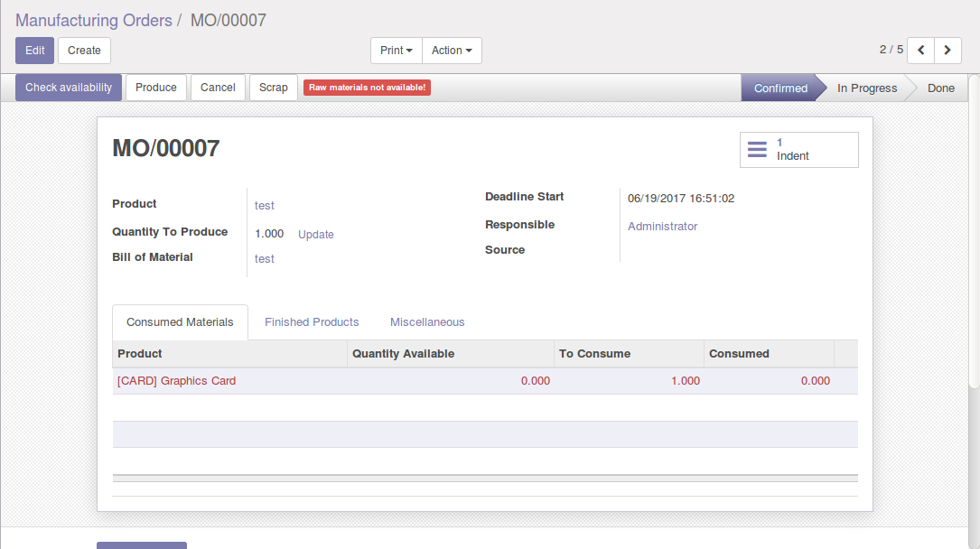Image resolution: width=980 pixels, height=549 pixels.
Task: Select the In Progress status stage
Action: point(867,88)
